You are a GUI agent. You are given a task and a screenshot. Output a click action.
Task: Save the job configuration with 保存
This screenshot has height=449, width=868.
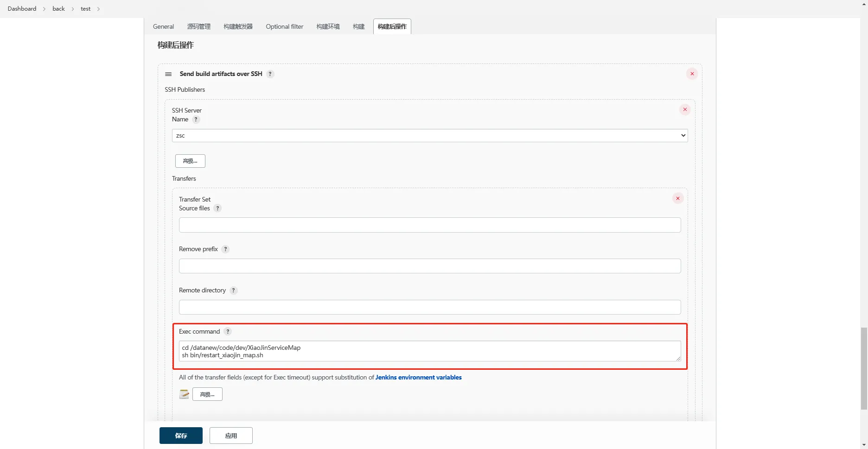tap(181, 436)
